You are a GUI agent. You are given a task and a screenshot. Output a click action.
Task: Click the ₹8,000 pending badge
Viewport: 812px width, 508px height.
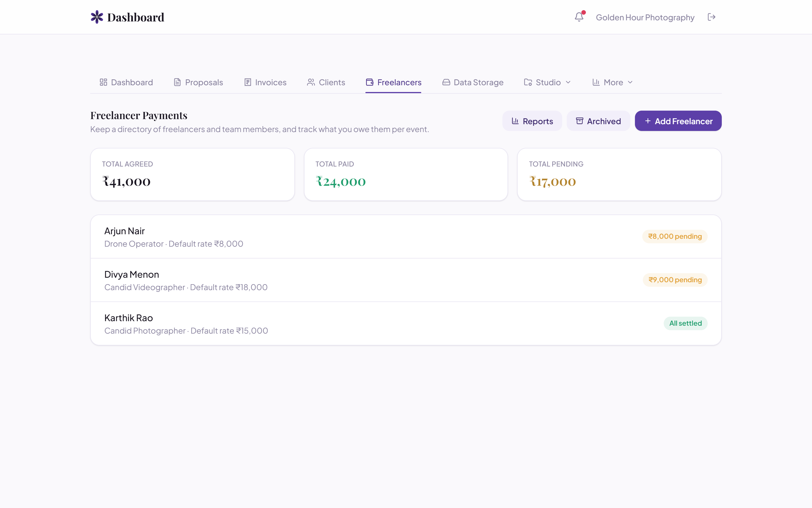[x=675, y=237]
